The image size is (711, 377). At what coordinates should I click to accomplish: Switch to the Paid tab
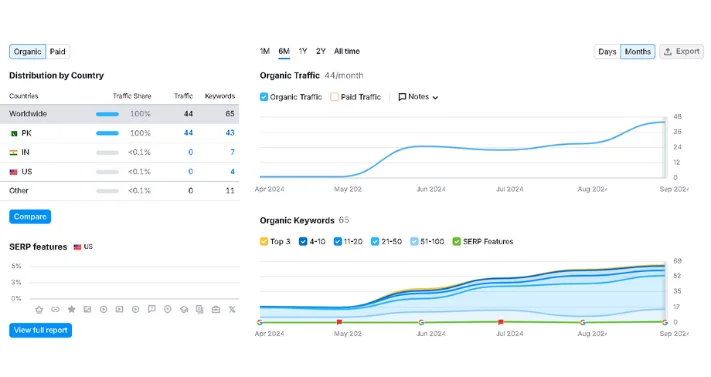[x=58, y=52]
